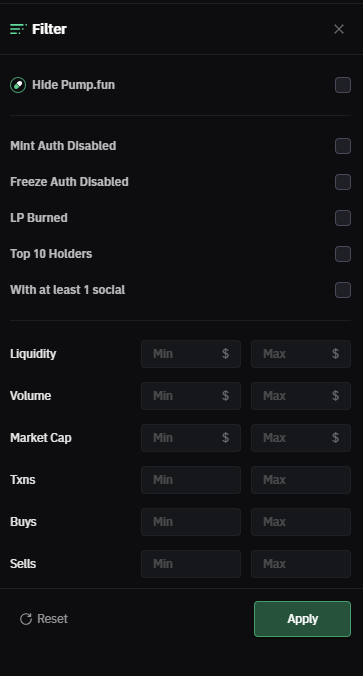The height and width of the screenshot is (676, 363).
Task: Click the green Filter icon in header
Action: pyautogui.click(x=18, y=29)
